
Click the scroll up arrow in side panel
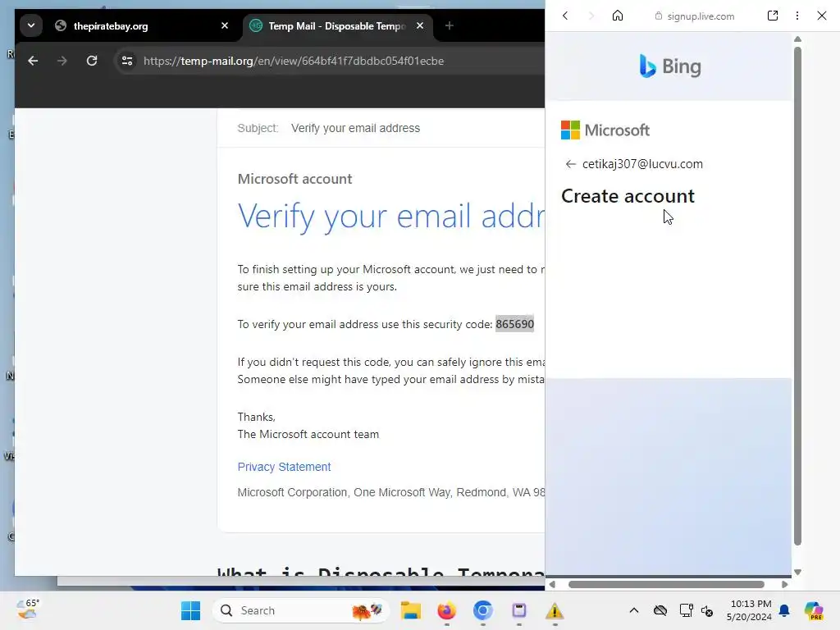tap(797, 39)
